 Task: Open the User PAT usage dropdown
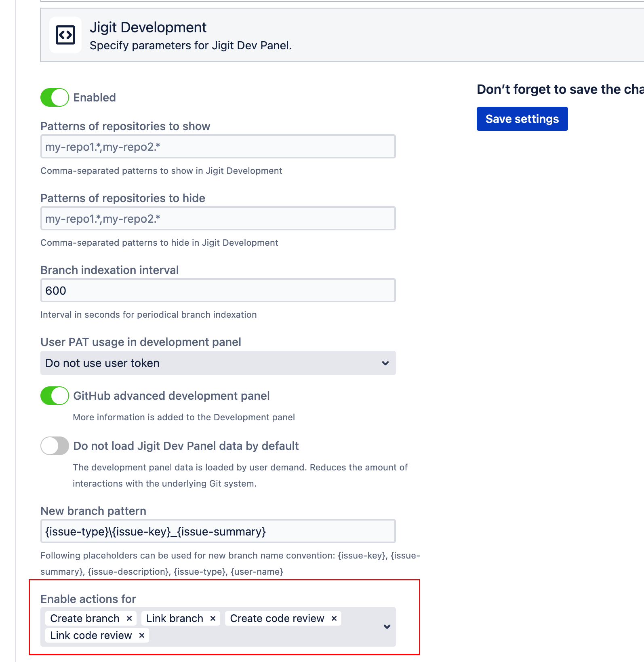[x=218, y=363]
